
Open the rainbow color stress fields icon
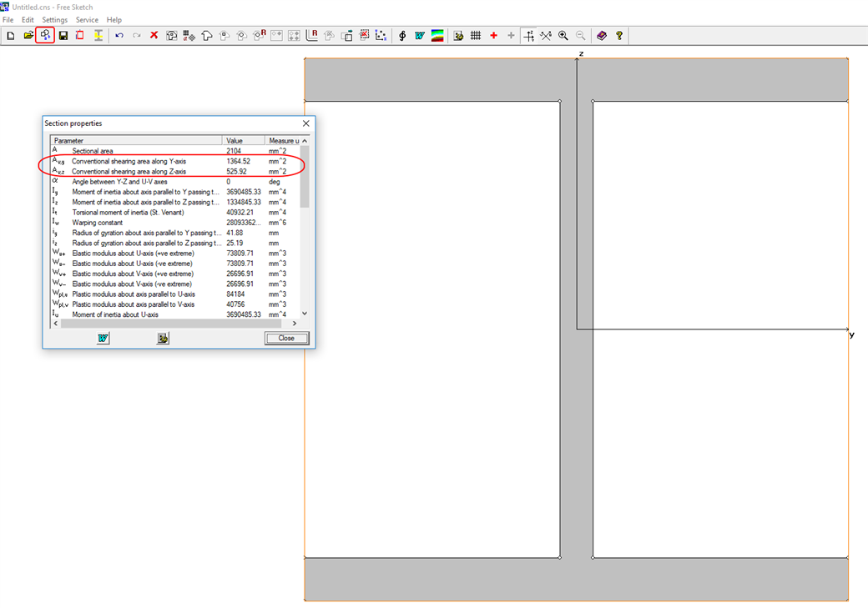click(437, 35)
